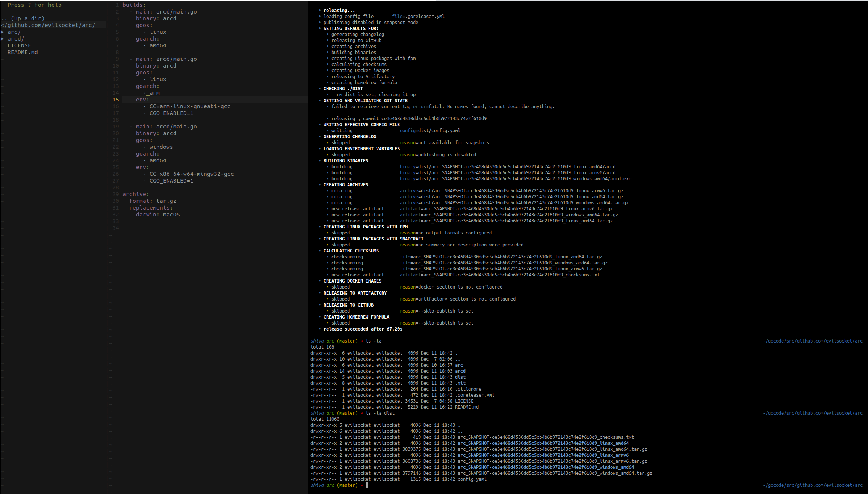Click 'SETTING DEFAULTS FOR:' heading in terminal

pos(351,29)
